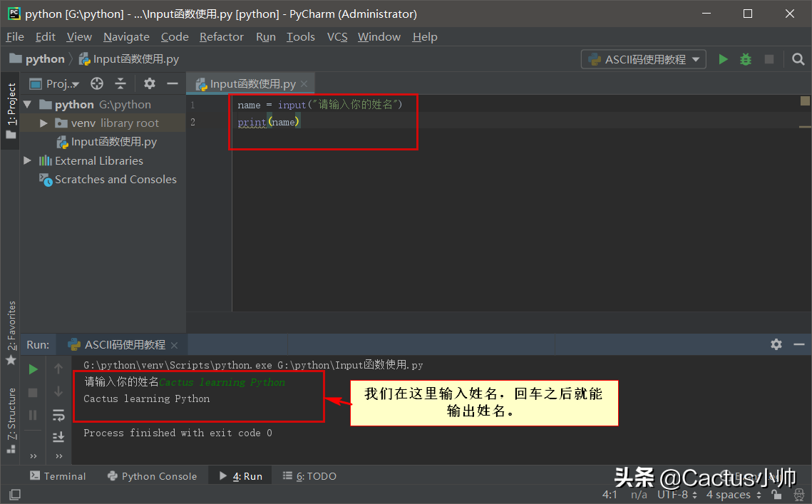Open Project panel settings gear

pos(149,83)
